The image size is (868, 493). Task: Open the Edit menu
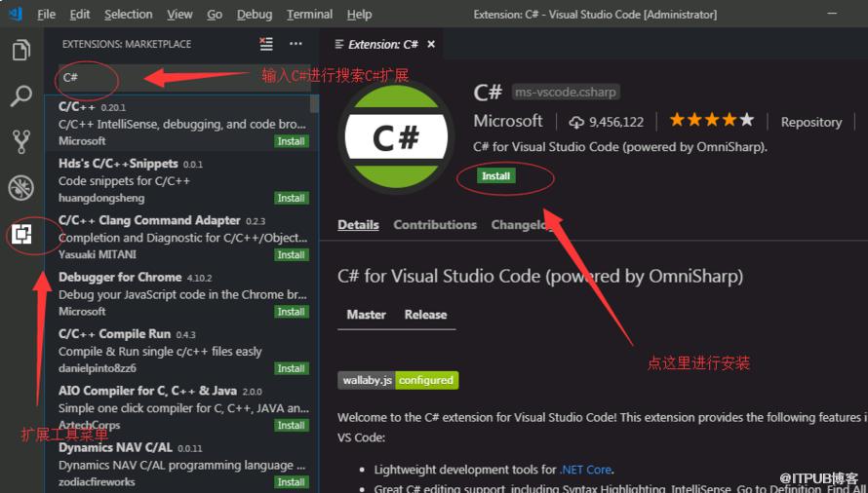(x=80, y=15)
